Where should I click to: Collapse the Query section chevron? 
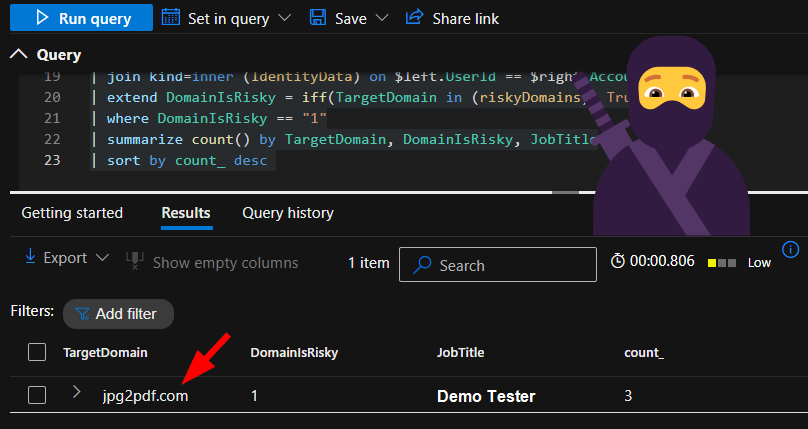point(19,54)
